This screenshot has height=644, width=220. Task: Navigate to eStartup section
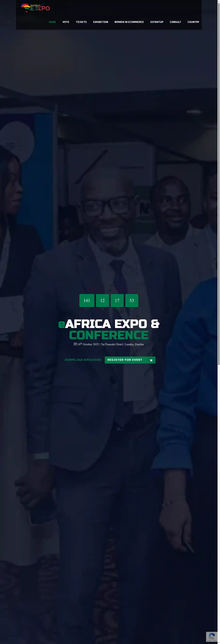coord(157,22)
